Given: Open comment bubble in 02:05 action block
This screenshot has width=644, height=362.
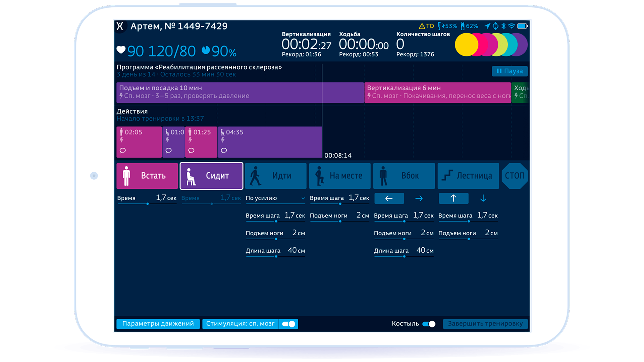Looking at the screenshot, I should pos(123,150).
